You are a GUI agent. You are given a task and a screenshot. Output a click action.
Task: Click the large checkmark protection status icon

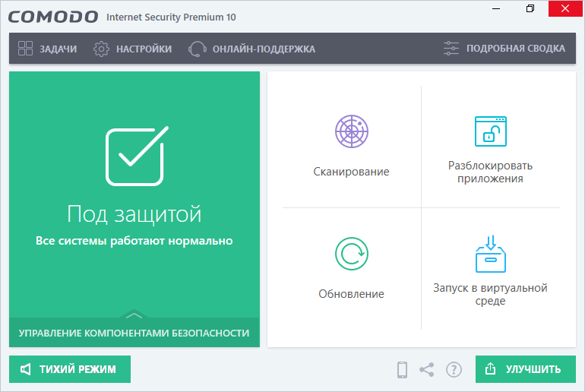(x=137, y=156)
